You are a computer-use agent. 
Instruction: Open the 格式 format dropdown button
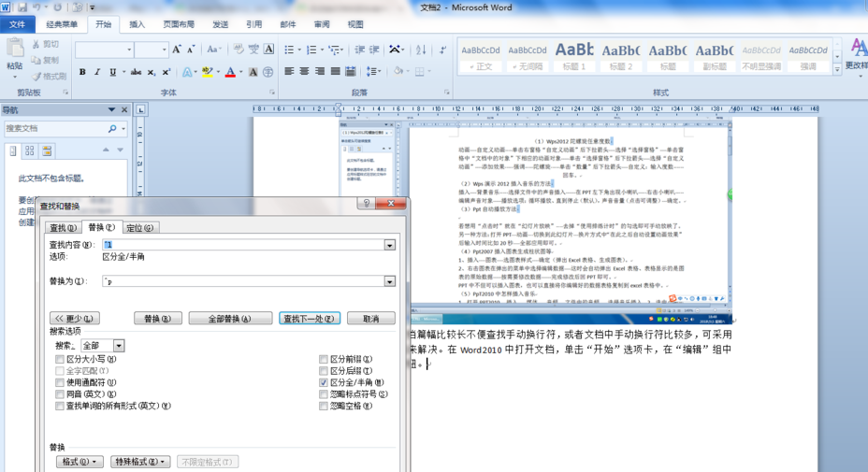click(x=80, y=462)
